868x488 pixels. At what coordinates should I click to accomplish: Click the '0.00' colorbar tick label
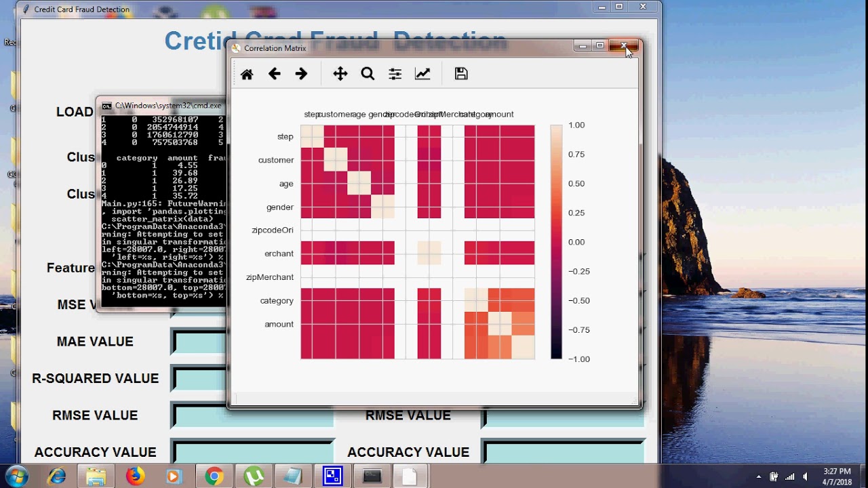click(576, 242)
